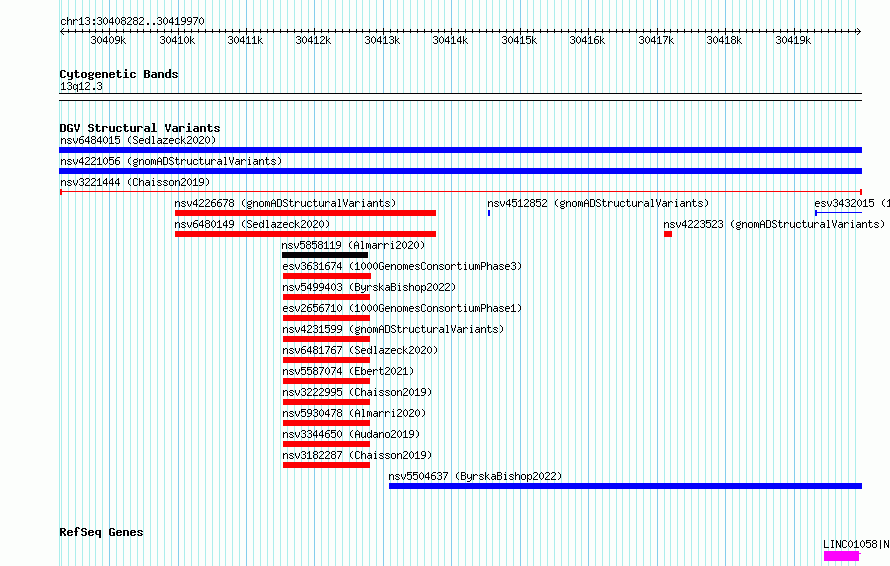Click the 30412k ruler tick label
Screen dimensions: 890x566
[313, 40]
